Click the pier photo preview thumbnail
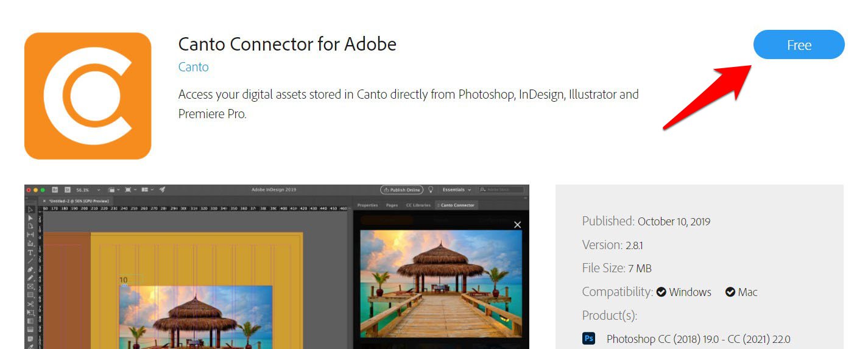This screenshot has height=349, width=868. tap(441, 283)
